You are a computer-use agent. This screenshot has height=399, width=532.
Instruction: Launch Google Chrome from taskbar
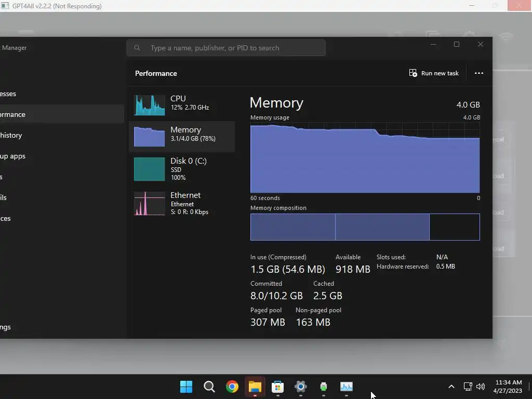point(232,387)
